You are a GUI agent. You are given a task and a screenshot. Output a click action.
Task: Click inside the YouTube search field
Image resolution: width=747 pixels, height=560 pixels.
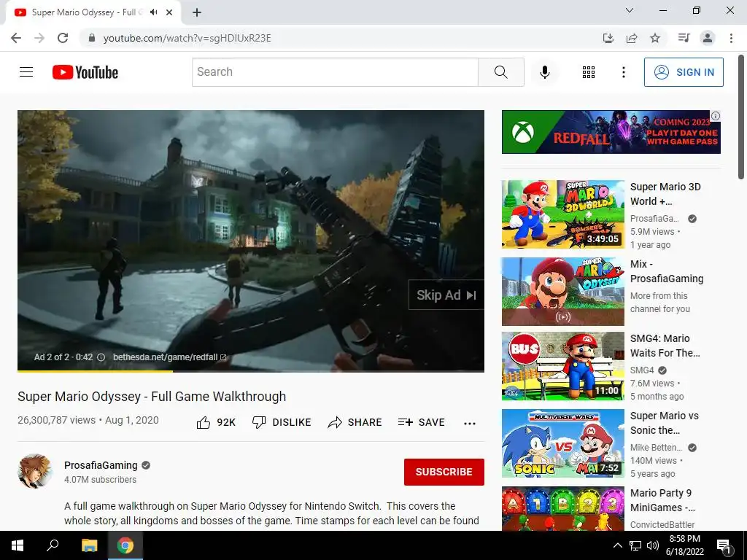click(335, 72)
